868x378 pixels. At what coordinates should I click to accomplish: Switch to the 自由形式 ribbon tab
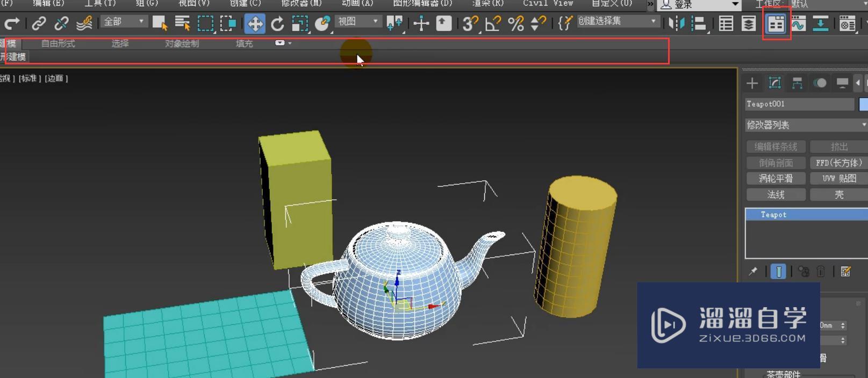click(58, 43)
